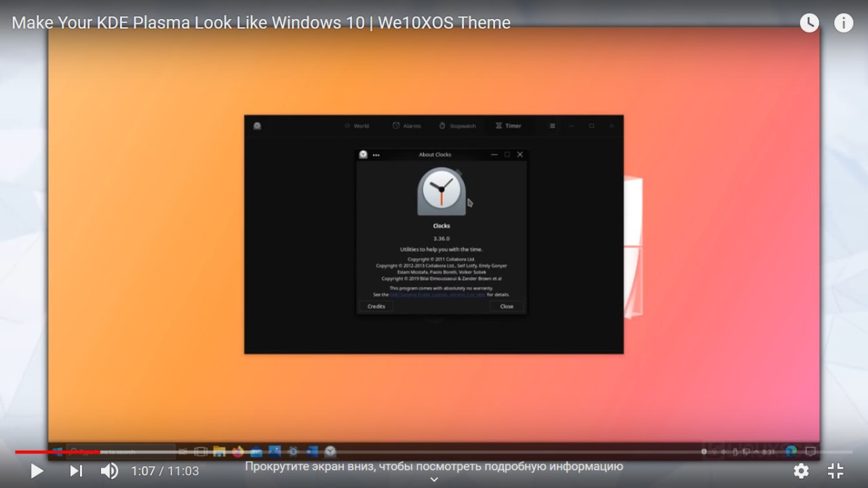Image resolution: width=868 pixels, height=488 pixels.
Task: Click the Clocks icon on the taskbar
Action: (x=330, y=451)
